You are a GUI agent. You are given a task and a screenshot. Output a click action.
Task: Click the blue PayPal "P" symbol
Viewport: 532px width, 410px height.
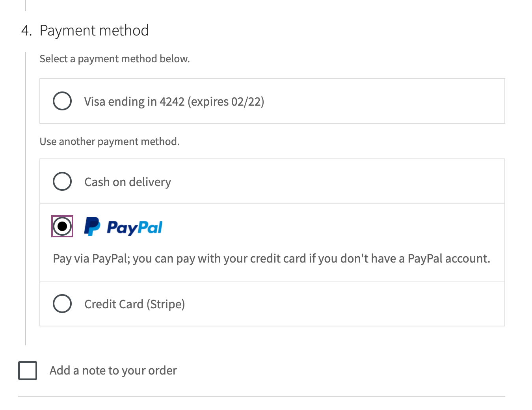pos(91,226)
